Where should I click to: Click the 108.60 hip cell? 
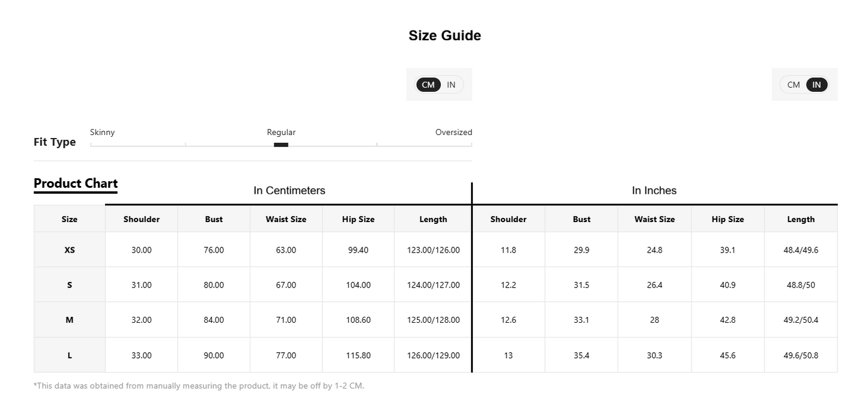[358, 320]
